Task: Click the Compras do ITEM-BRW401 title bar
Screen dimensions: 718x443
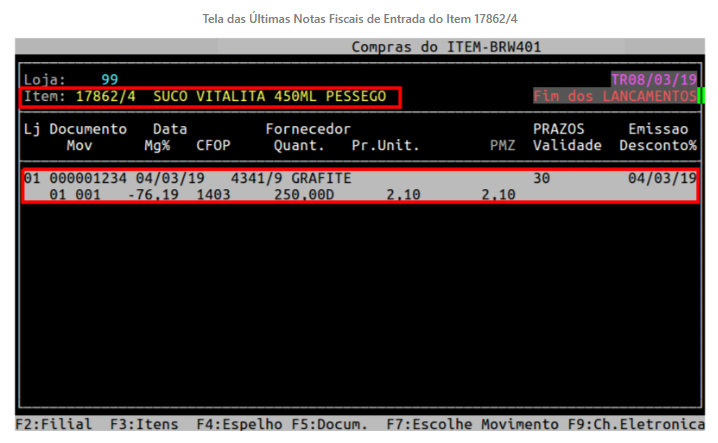Action: point(446,47)
